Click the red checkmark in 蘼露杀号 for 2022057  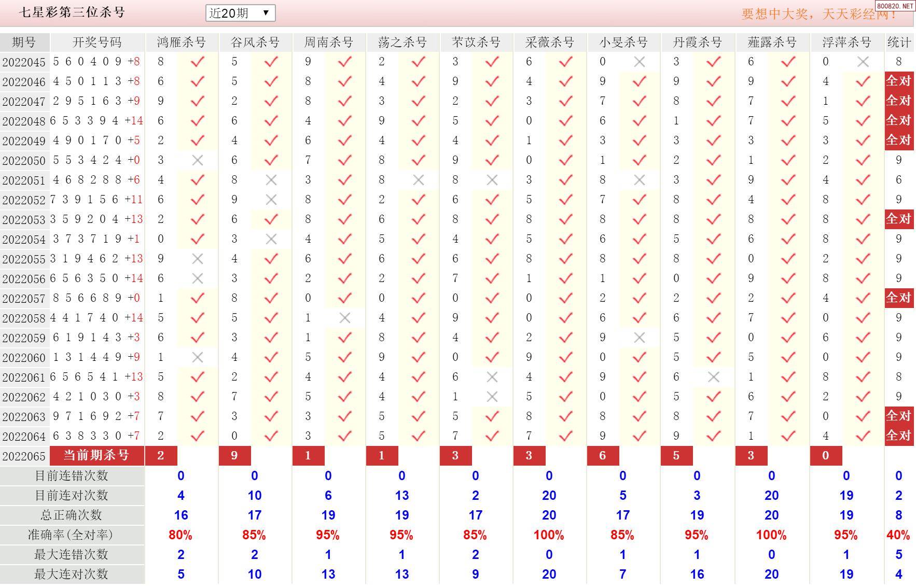[x=788, y=298]
